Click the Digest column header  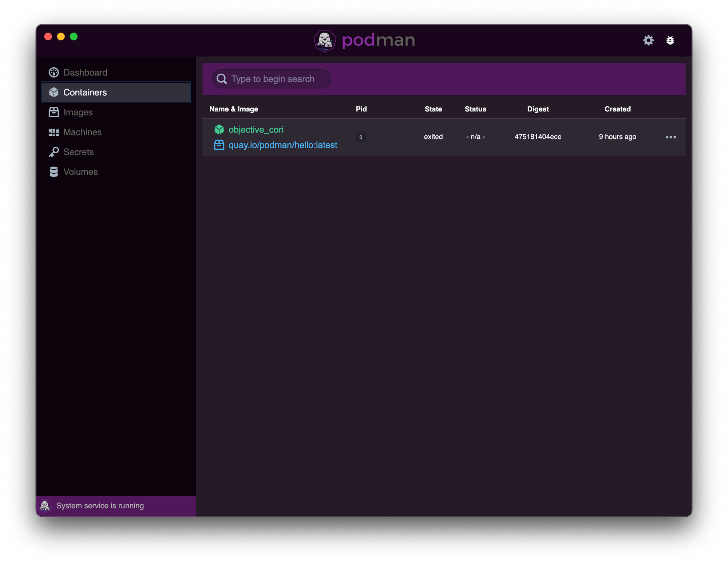[538, 109]
